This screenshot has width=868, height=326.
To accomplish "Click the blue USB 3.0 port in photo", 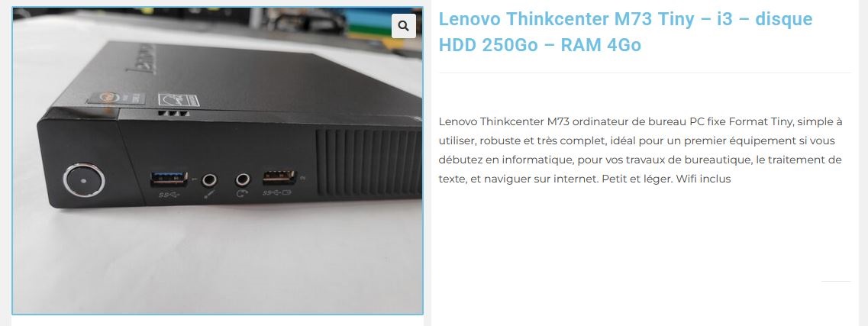I will (169, 179).
